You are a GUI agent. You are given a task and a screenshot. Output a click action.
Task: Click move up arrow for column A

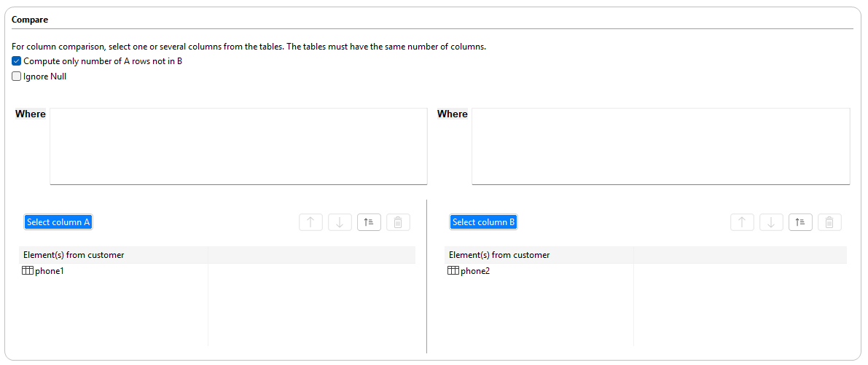(x=310, y=222)
